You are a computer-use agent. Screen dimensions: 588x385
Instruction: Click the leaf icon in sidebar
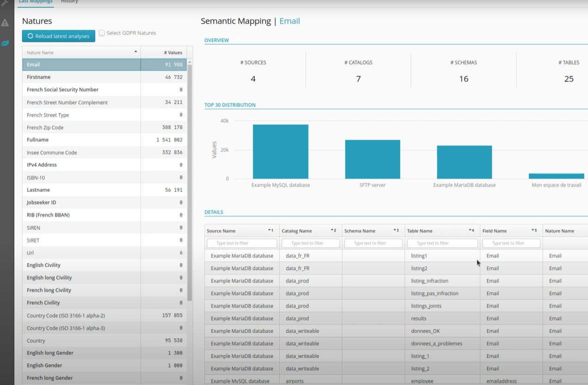coord(5,43)
